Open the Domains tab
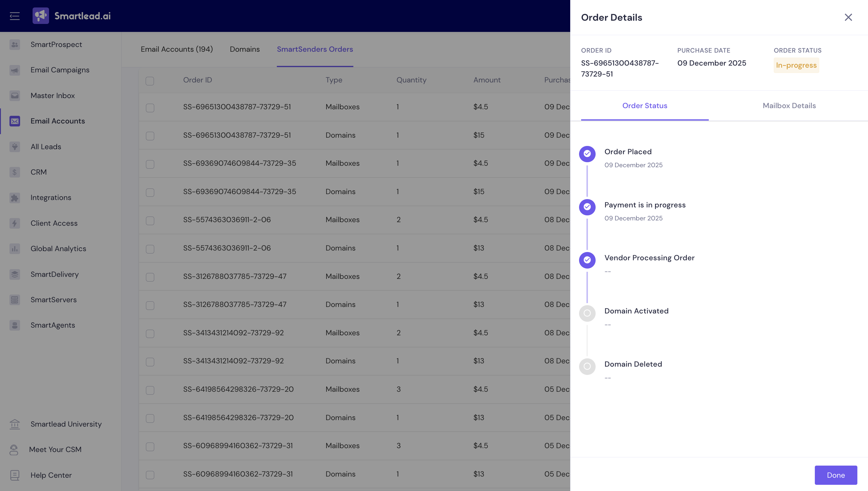Screen dimensions: 868x491 pyautogui.click(x=245, y=49)
